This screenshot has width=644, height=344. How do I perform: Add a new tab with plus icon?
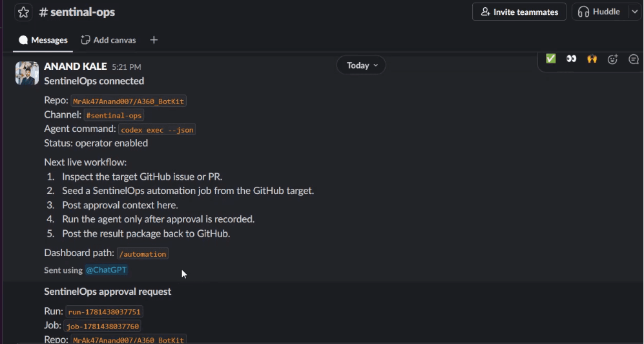tap(154, 40)
